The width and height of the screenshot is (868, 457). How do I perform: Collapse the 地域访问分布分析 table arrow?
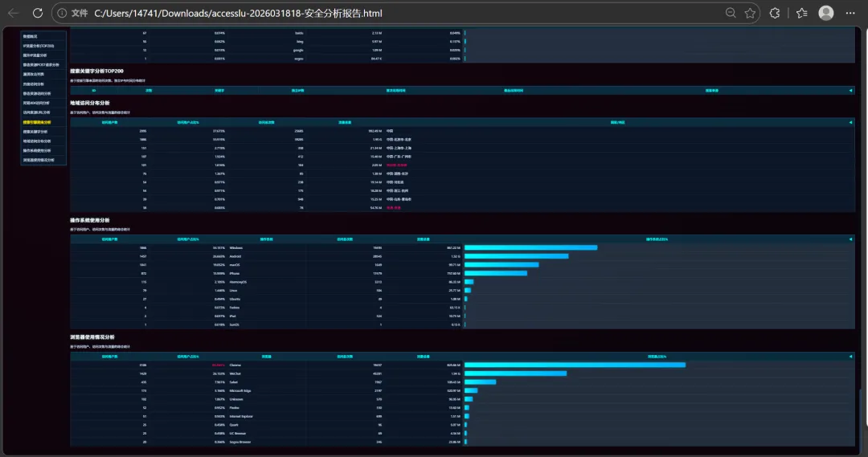850,122
